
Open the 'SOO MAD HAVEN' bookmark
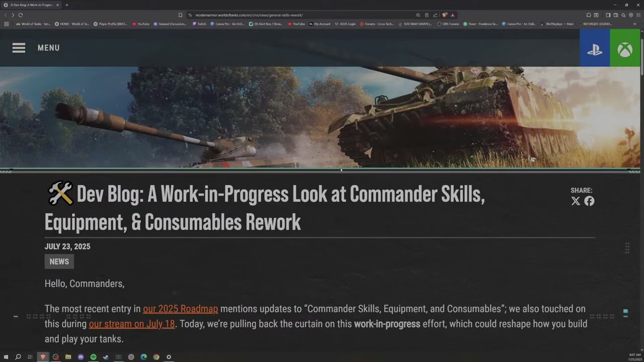tap(415, 24)
